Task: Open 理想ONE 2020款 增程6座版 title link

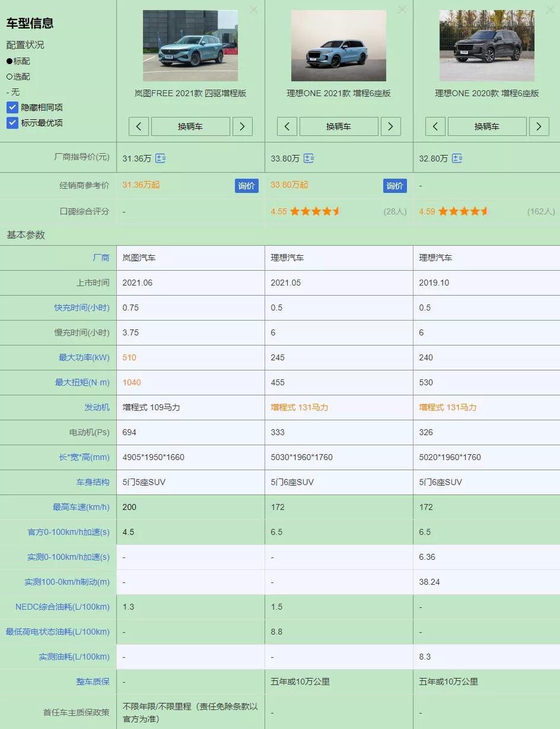Action: click(487, 93)
